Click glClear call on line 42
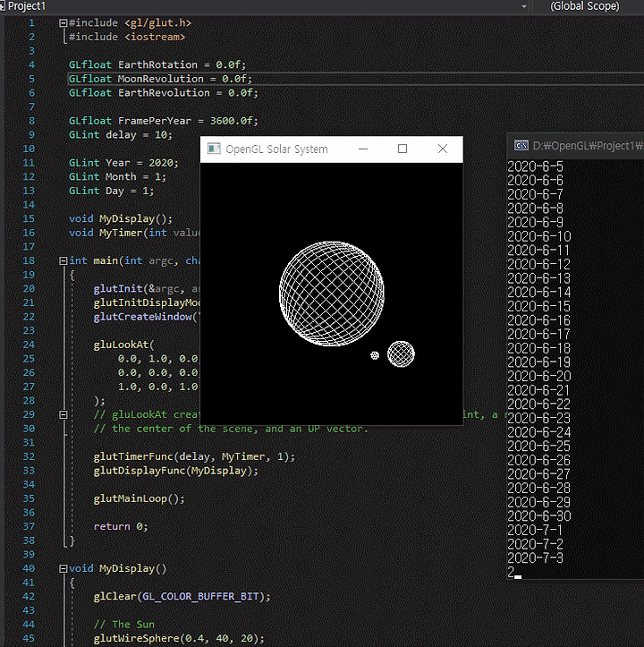644x647 pixels. pyautogui.click(x=182, y=597)
